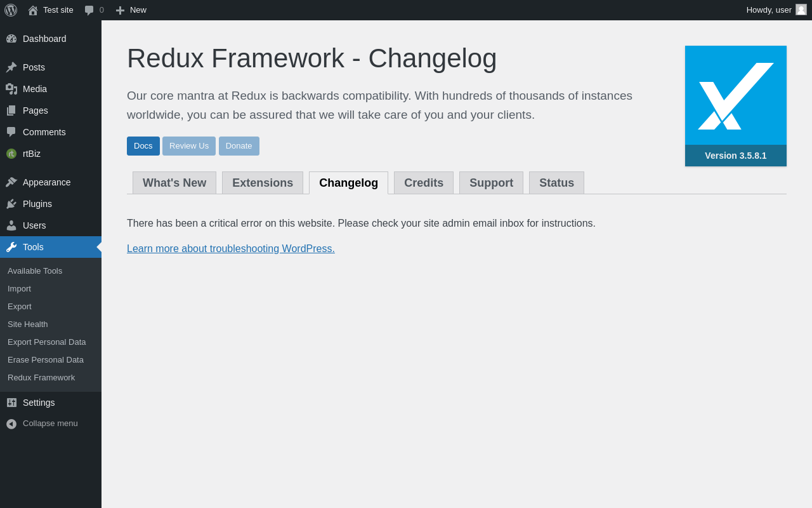Image resolution: width=812 pixels, height=508 pixels.
Task: Switch to the What's New tab
Action: click(174, 183)
